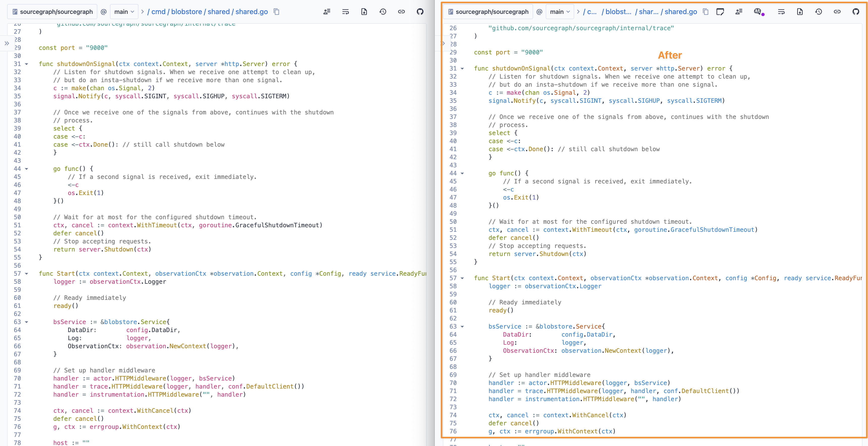Copy file path icon next to left shared.go

coord(277,12)
